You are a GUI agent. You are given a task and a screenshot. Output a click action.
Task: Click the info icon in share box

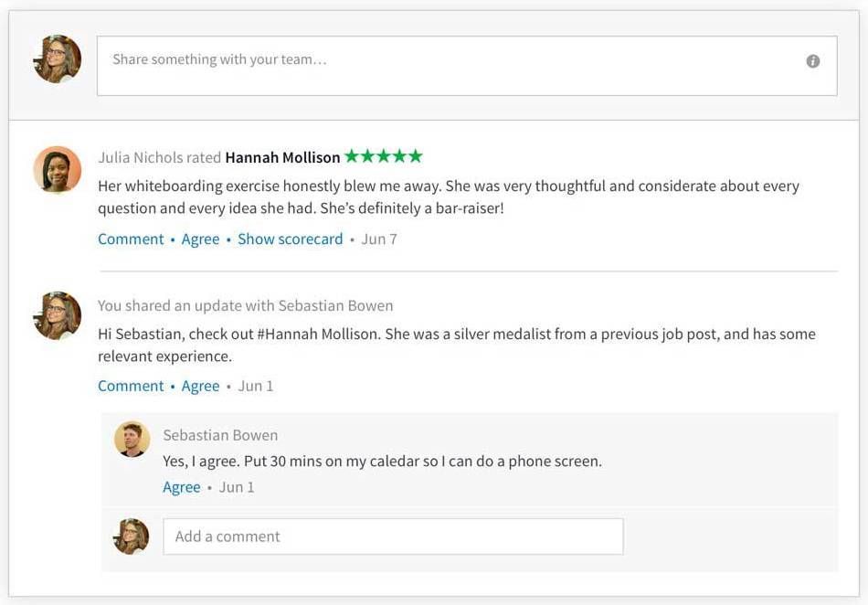click(812, 61)
